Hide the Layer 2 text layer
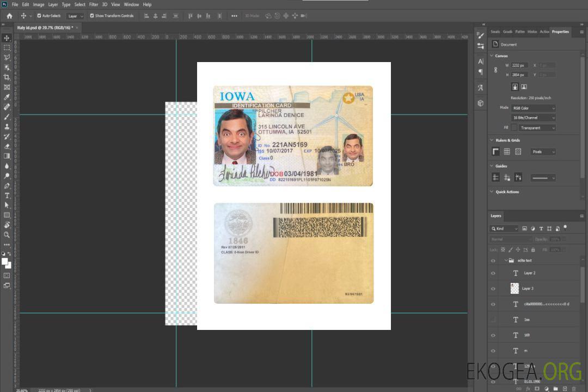Image resolution: width=588 pixels, height=392 pixels. [493, 273]
